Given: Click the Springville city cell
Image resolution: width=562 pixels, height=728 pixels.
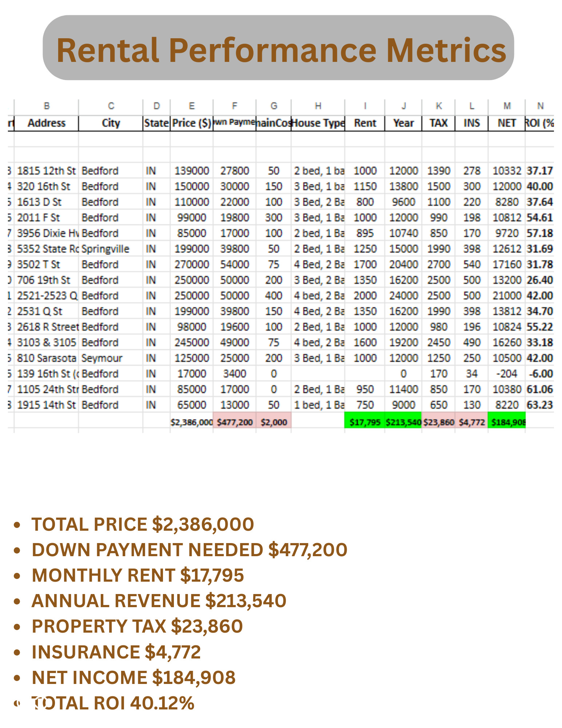Looking at the screenshot, I should tap(105, 249).
